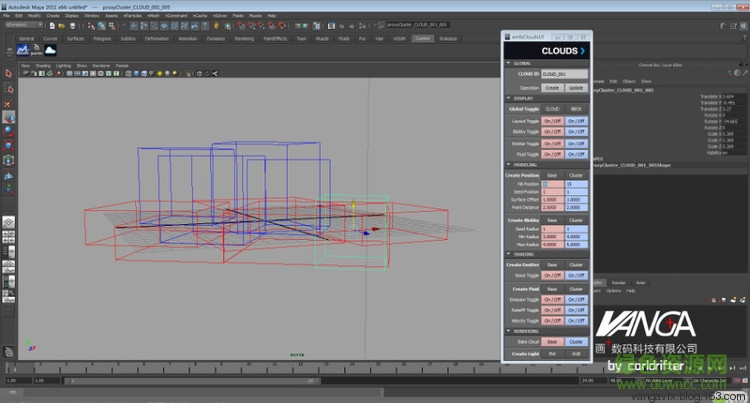Collapse the DISPLAY section in cloud panel
750x403 pixels.
(508, 98)
